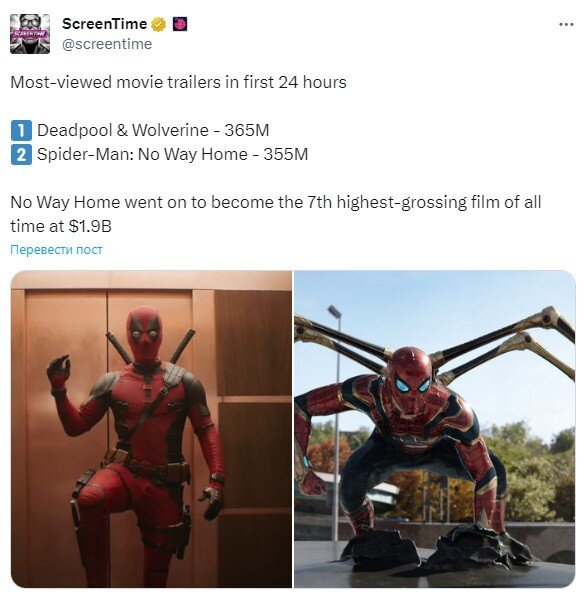Click Deadpool's mask in left photo
The height and width of the screenshot is (601, 585).
pyautogui.click(x=144, y=335)
